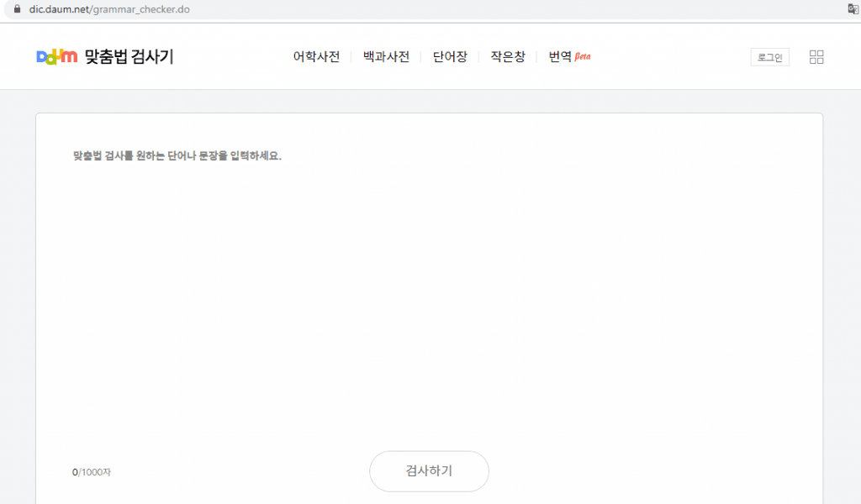Image resolution: width=861 pixels, height=504 pixels.
Task: Go to 백과사전 encyclopedia
Action: 386,57
